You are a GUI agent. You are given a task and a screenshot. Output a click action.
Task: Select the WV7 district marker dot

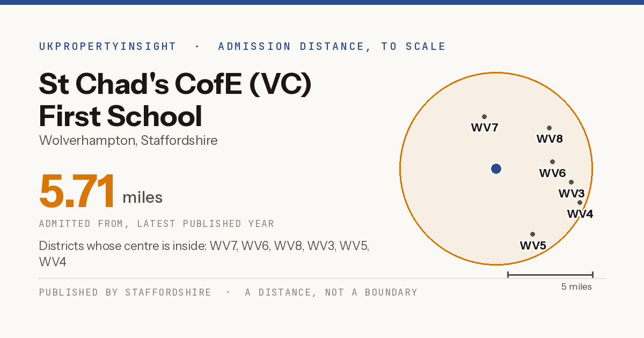coord(484,116)
